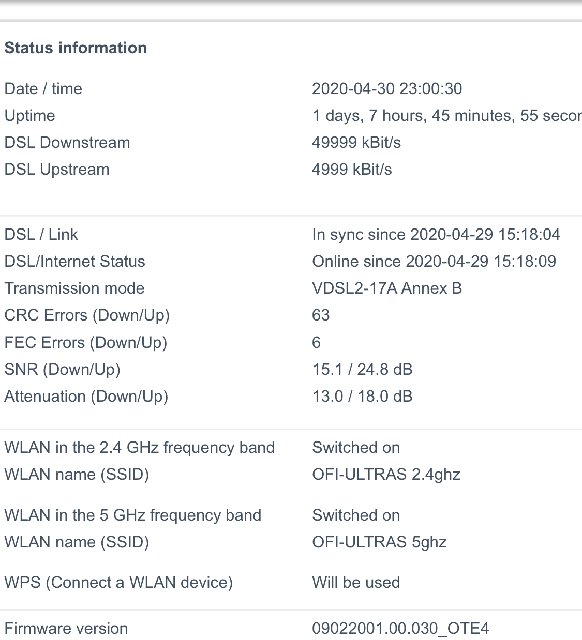Select the SSID OFI-ULTRAS 2.4ghz
582x640 pixels.
pos(386,474)
